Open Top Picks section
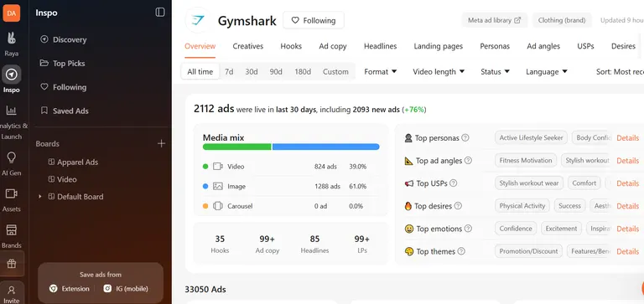This screenshot has width=644, height=304. pyautogui.click(x=62, y=64)
